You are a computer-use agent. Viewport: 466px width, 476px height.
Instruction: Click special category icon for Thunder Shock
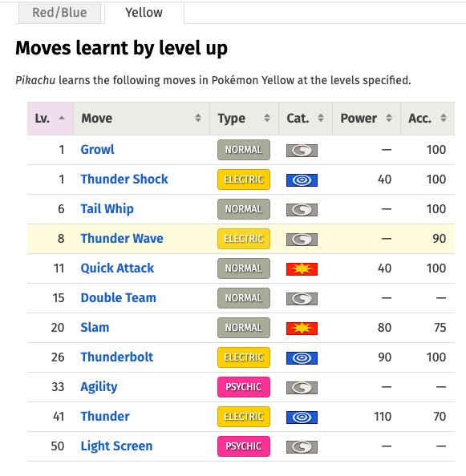point(302,180)
